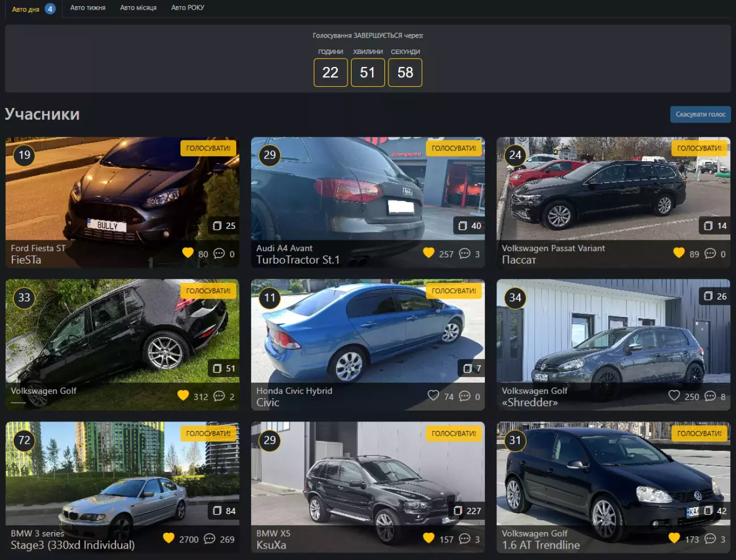The height and width of the screenshot is (560, 736).
Task: Open comments on BMW X5 KsuXa
Action: 465,538
